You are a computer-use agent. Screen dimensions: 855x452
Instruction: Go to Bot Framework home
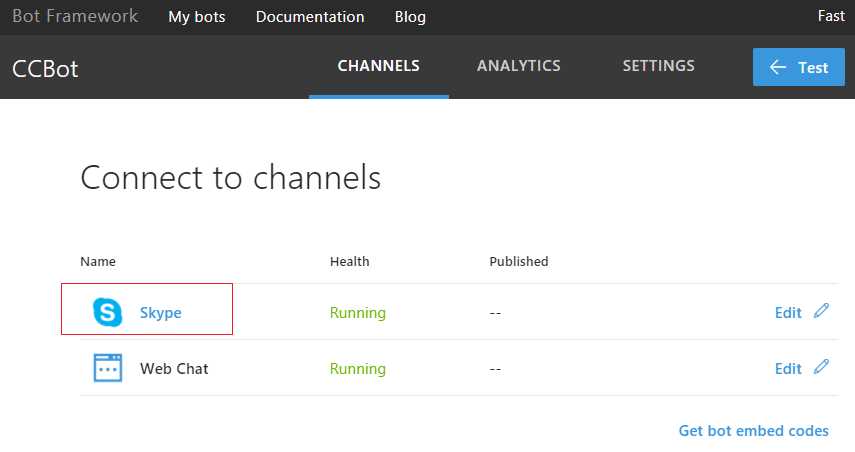[x=75, y=16]
